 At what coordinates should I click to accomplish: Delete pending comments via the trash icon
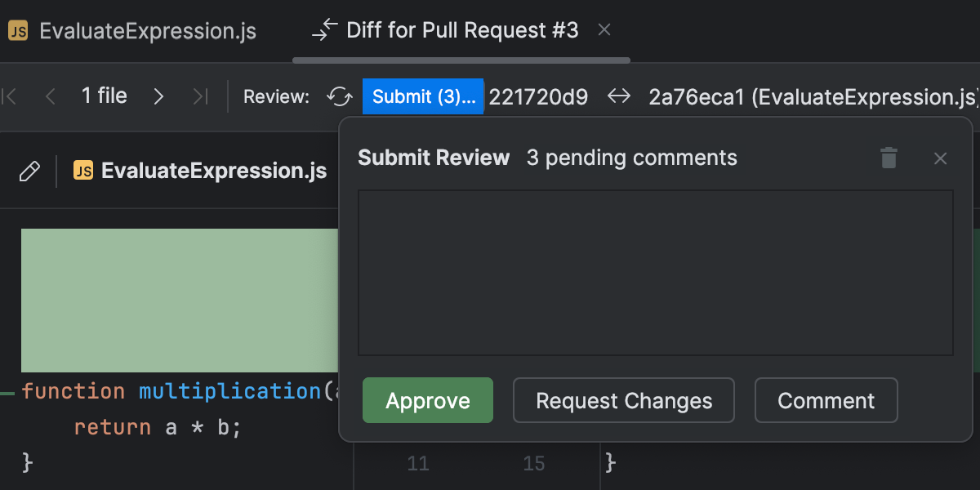889,158
